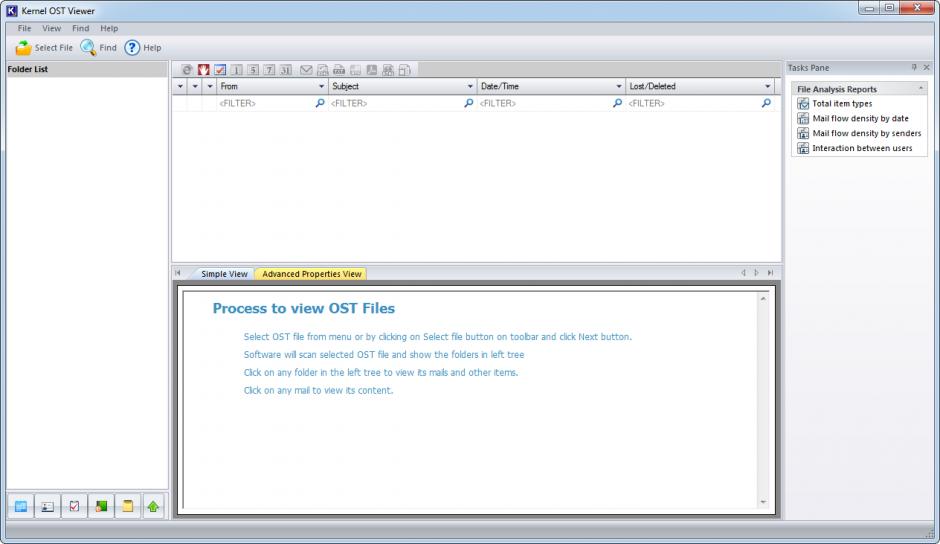The image size is (940, 544).
Task: Open the blue calendar view at bottom left
Action: coord(21,506)
